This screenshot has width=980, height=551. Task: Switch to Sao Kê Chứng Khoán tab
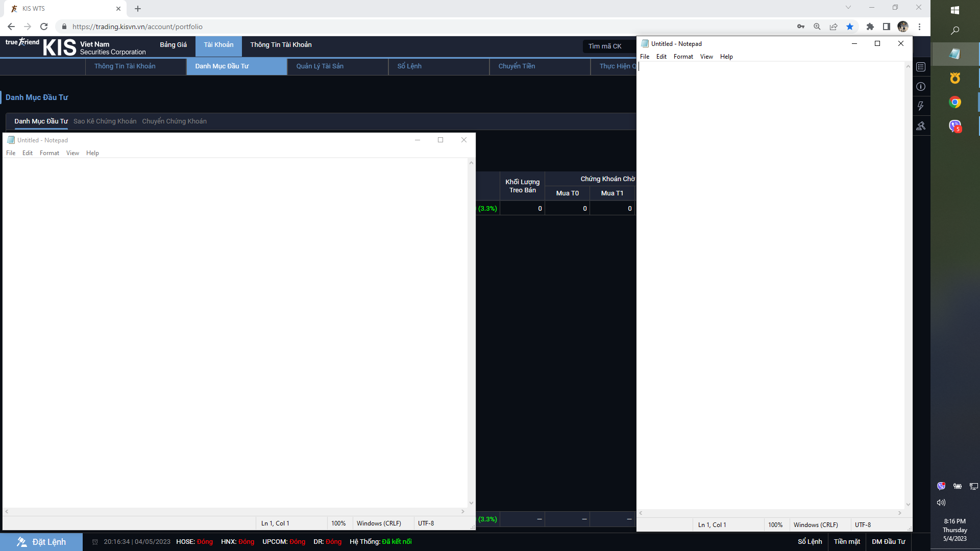pyautogui.click(x=105, y=121)
